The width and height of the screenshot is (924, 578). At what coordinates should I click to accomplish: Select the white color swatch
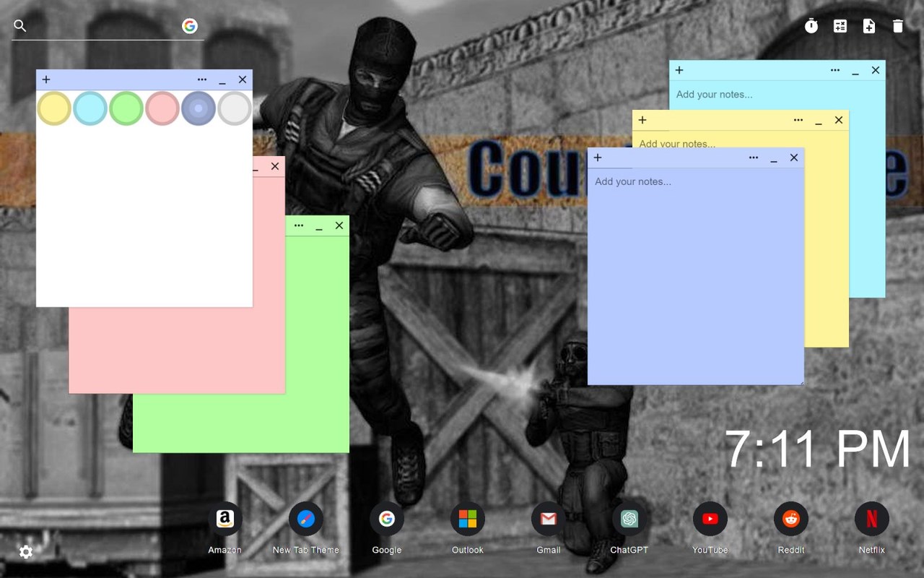[x=235, y=108]
